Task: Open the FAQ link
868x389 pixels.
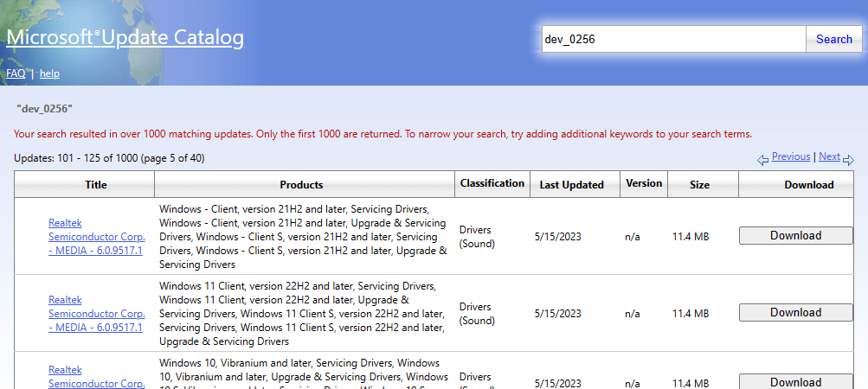Action: pos(16,73)
